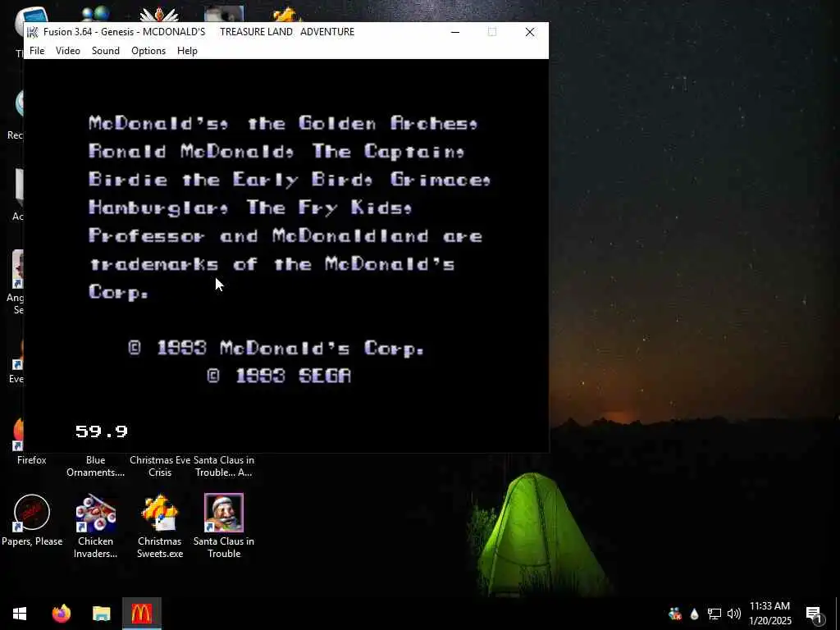
Task: Select the Chicken Invaders desktop shortcut
Action: 95,526
